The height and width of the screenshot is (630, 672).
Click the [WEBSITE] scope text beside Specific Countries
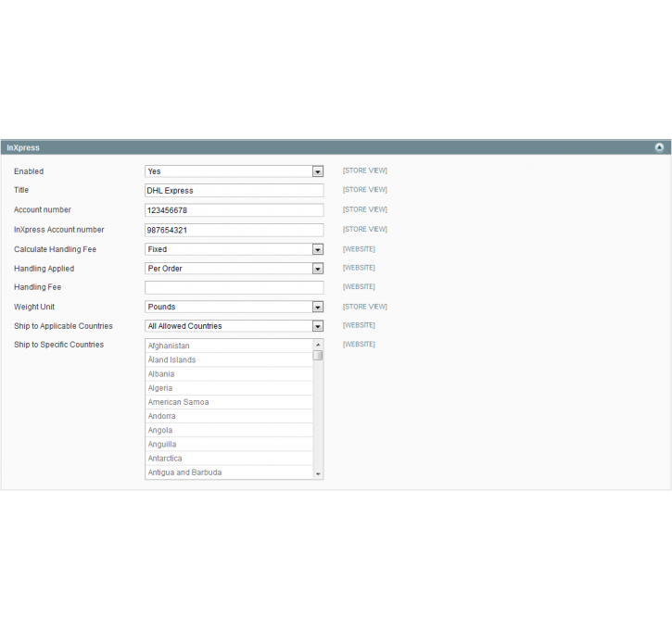point(359,345)
